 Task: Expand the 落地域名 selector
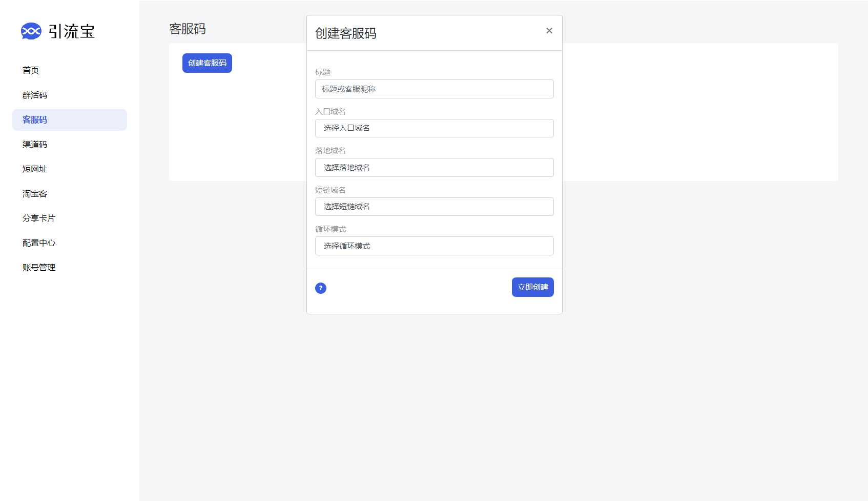[x=434, y=168]
